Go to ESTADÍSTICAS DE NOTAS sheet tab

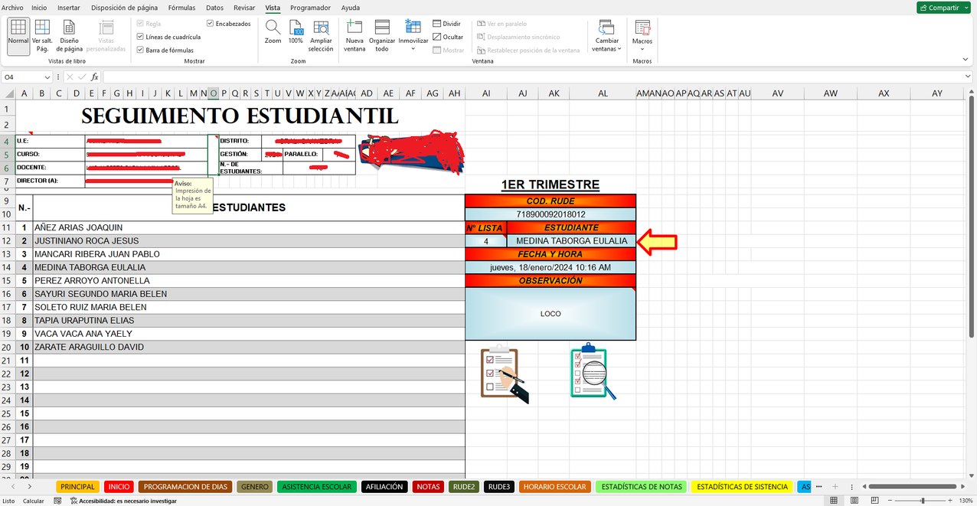[x=642, y=487]
